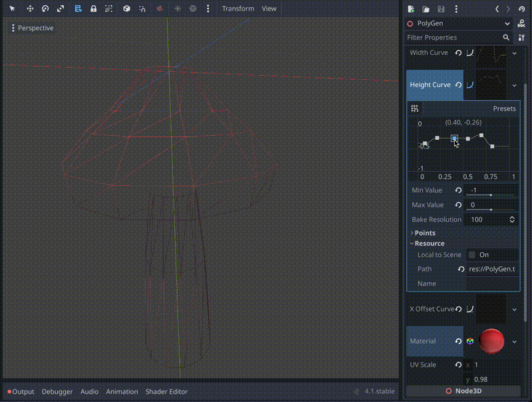Screen dimensions: 532x402
Task: Switch to Scale Mode tool
Action: pyautogui.click(x=61, y=9)
